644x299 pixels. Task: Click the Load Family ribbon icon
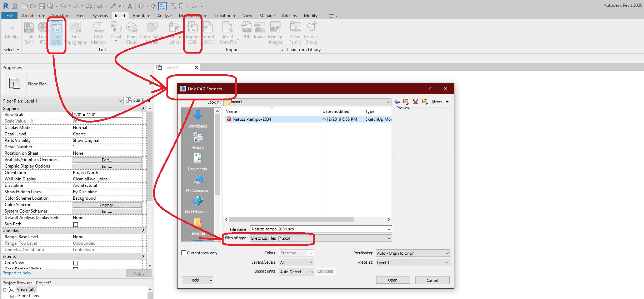point(295,33)
